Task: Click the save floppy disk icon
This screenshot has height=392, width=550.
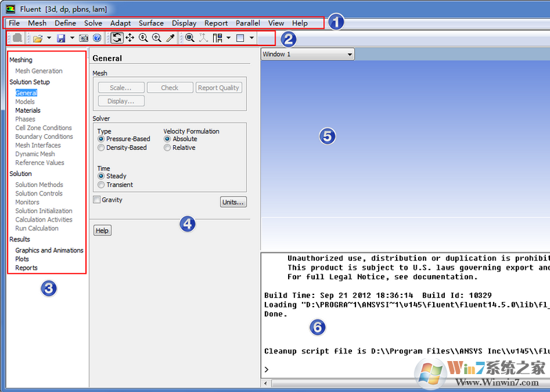Action: coord(61,38)
